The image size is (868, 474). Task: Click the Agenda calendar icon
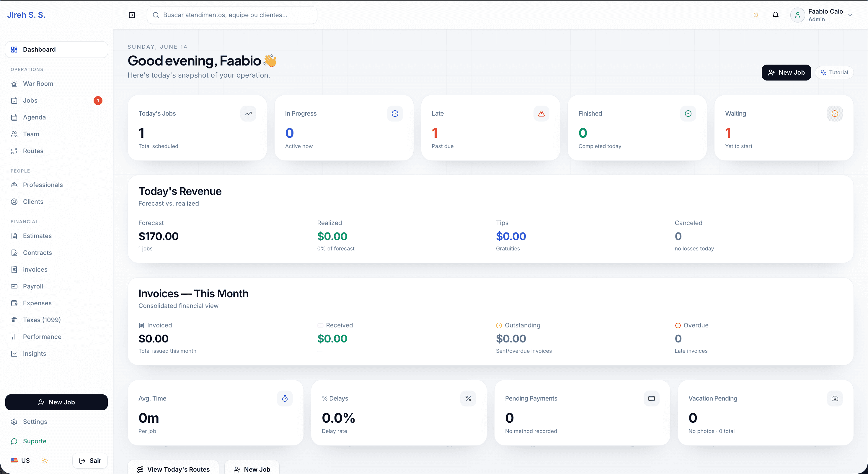[14, 117]
